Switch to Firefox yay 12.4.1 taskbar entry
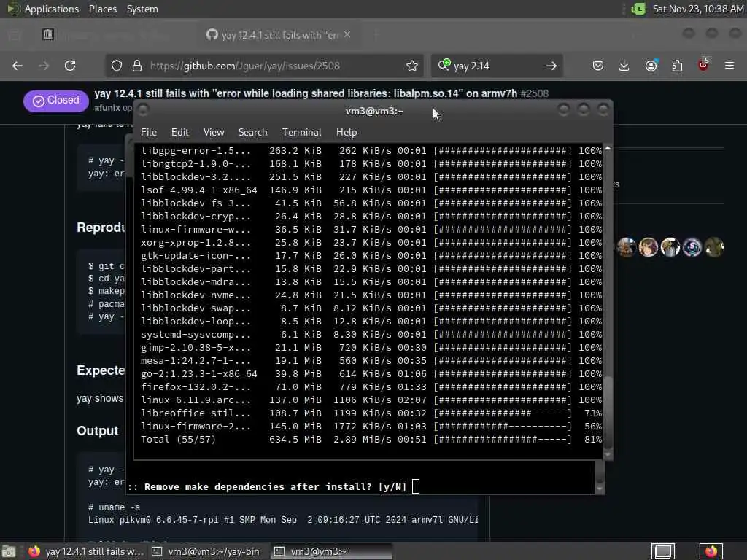 pyautogui.click(x=86, y=551)
